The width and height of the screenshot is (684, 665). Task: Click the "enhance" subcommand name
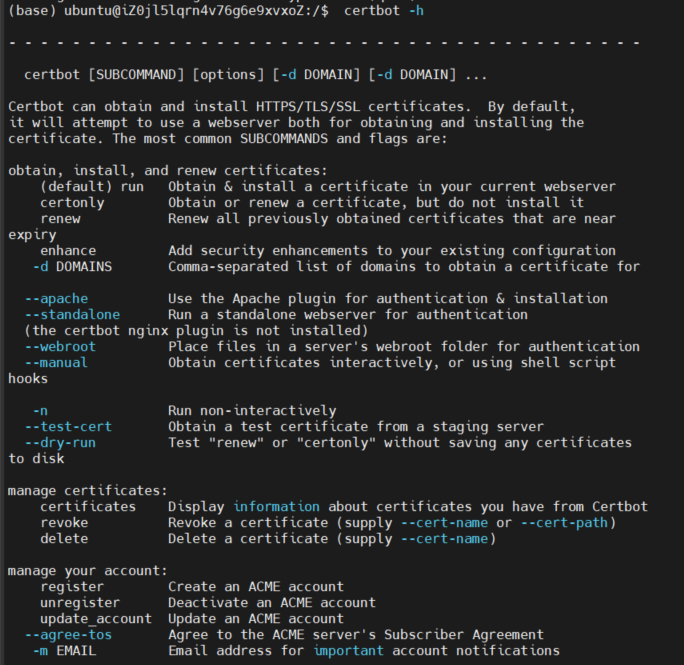[68, 250]
